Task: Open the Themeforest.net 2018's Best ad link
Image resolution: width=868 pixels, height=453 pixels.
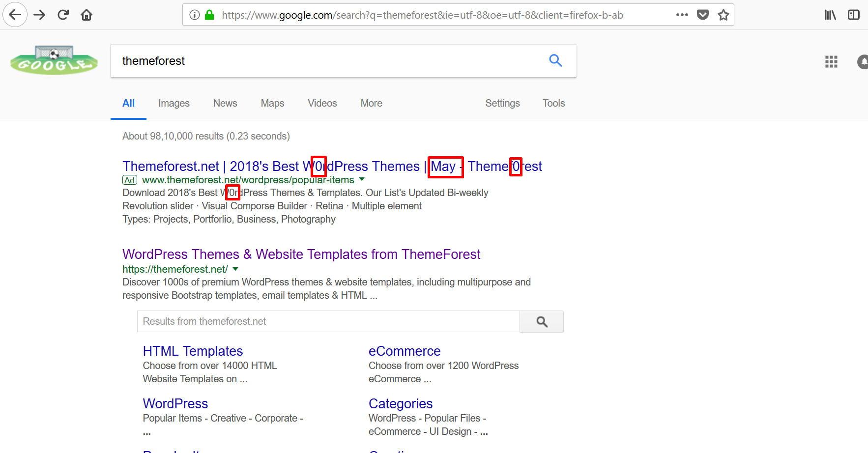Action: coord(332,166)
